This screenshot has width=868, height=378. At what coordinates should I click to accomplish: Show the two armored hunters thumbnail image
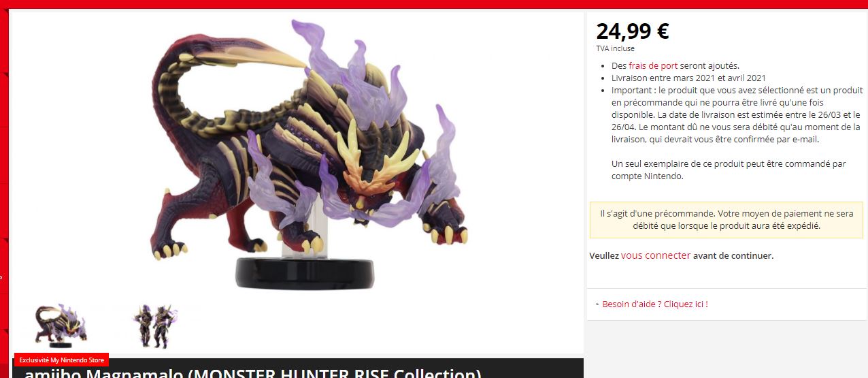tap(155, 326)
